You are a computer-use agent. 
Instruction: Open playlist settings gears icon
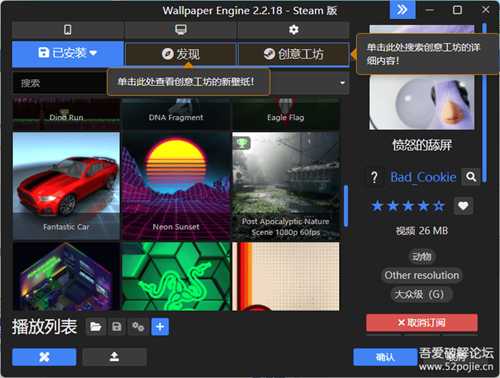(138, 327)
